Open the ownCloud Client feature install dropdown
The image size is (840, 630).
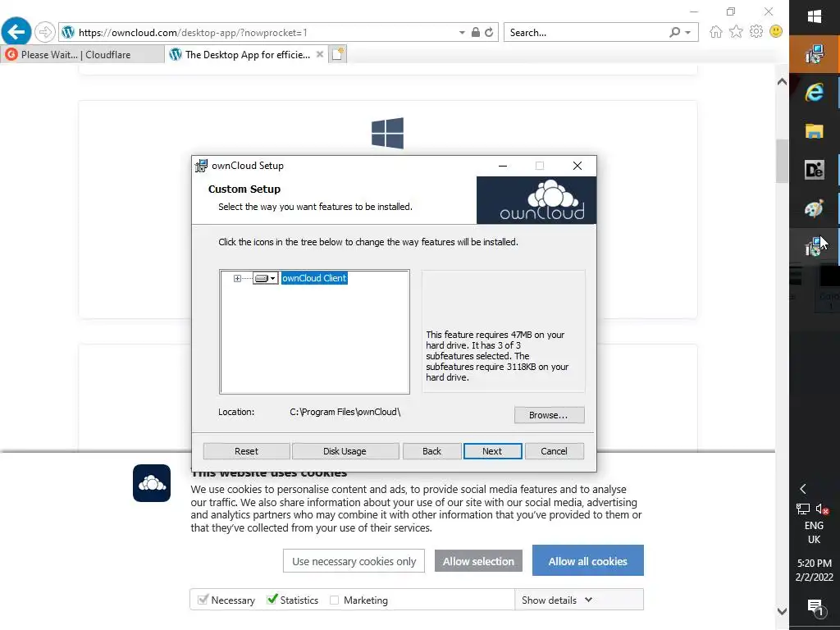click(265, 278)
